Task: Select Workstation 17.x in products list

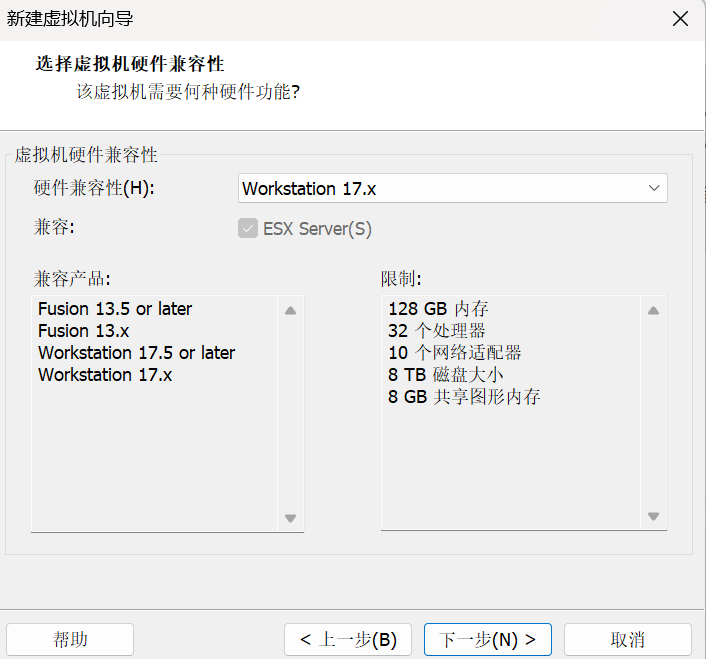Action: click(105, 375)
